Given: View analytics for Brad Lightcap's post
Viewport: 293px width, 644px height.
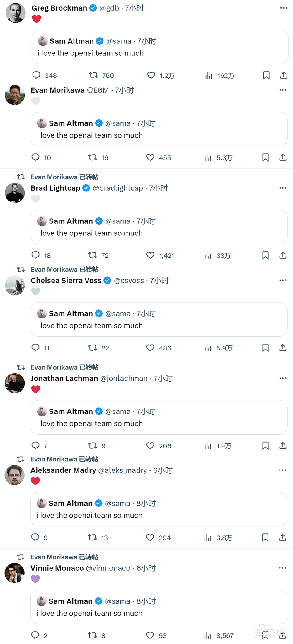Looking at the screenshot, I should click(x=208, y=255).
